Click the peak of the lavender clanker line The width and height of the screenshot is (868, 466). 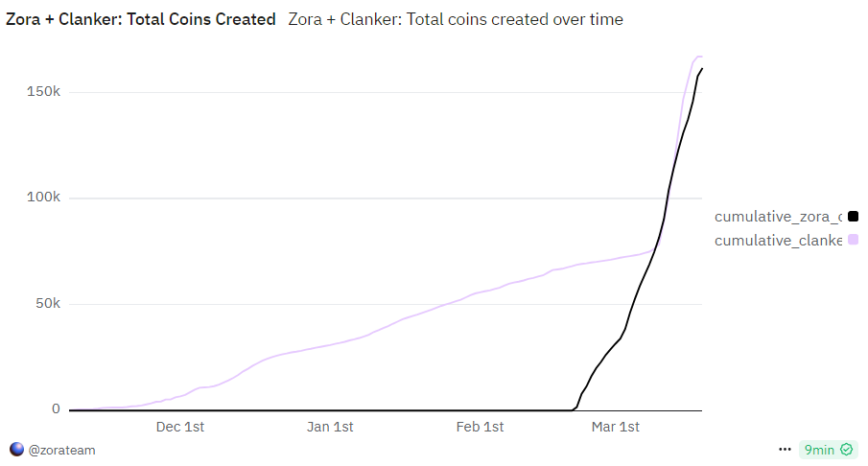pos(698,58)
